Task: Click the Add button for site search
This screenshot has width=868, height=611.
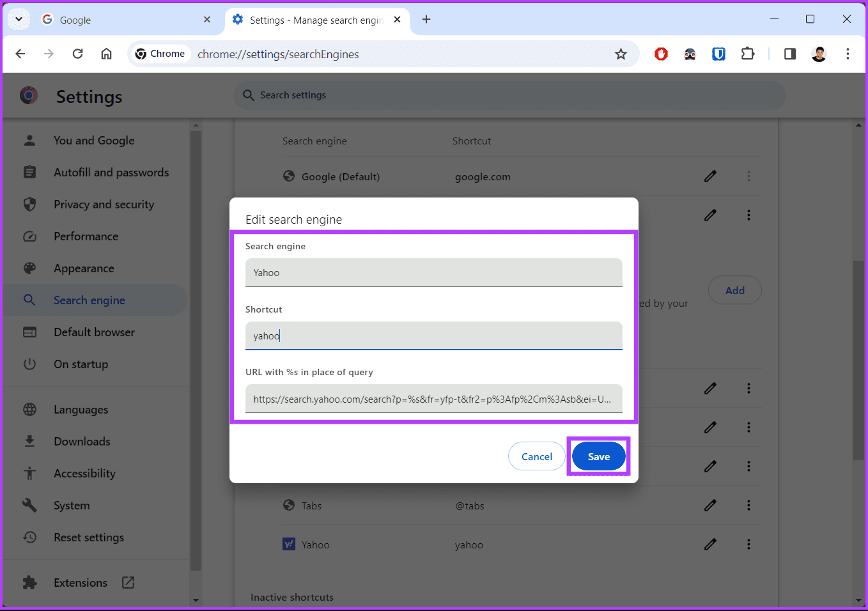Action: click(x=734, y=290)
